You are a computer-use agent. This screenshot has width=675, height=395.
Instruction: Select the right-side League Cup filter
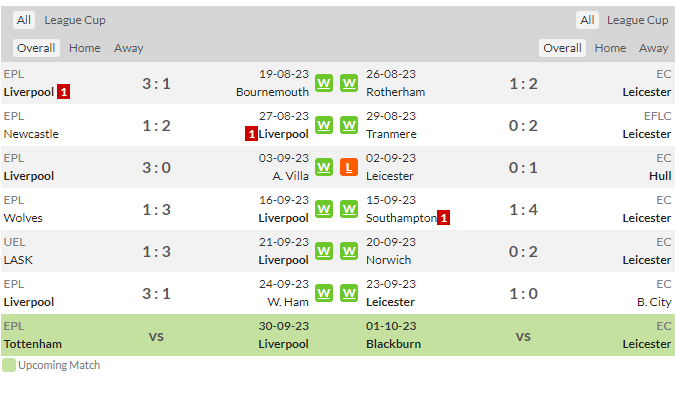[638, 20]
